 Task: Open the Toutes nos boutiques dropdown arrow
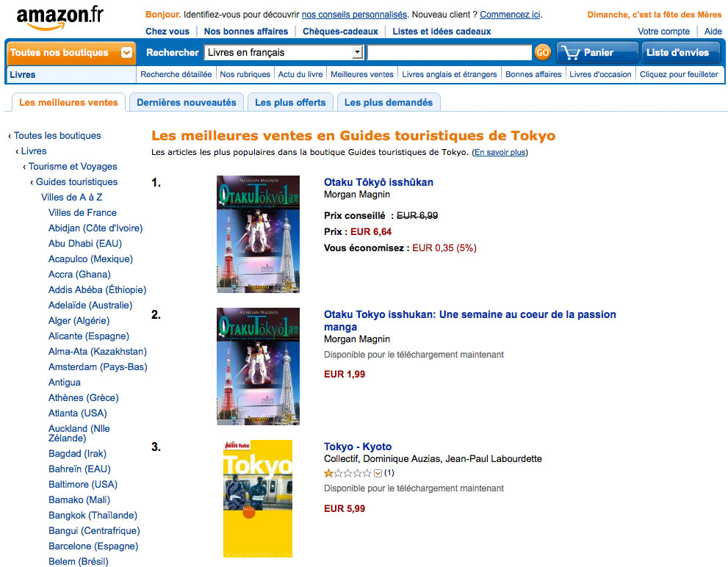pyautogui.click(x=126, y=52)
